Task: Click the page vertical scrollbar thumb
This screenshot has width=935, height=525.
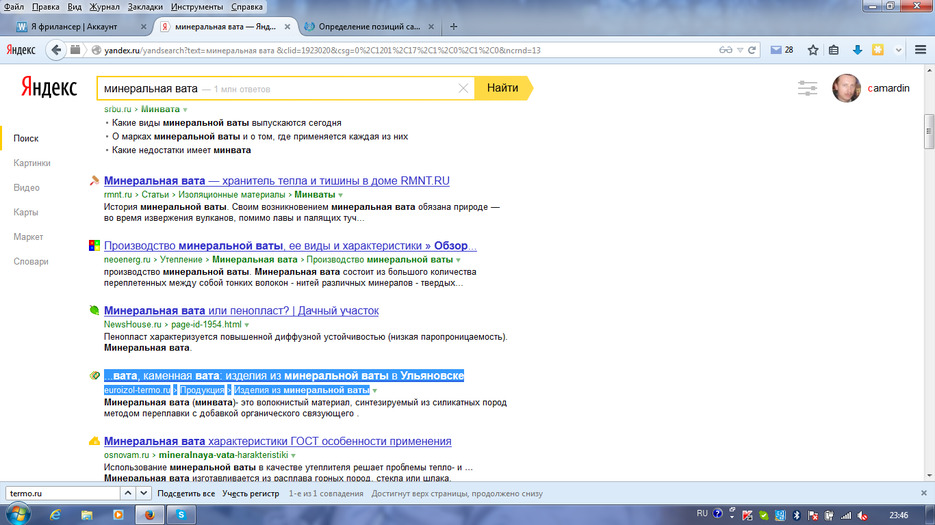Action: click(x=928, y=131)
